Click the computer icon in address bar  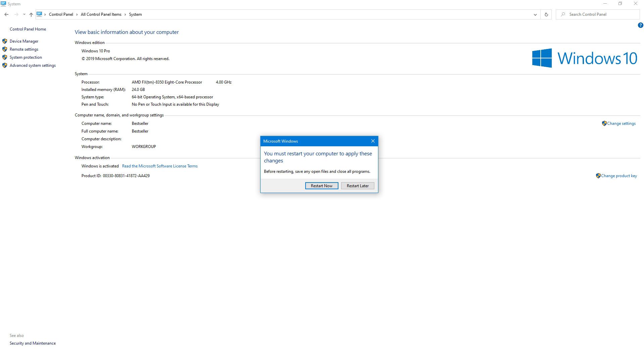(39, 14)
